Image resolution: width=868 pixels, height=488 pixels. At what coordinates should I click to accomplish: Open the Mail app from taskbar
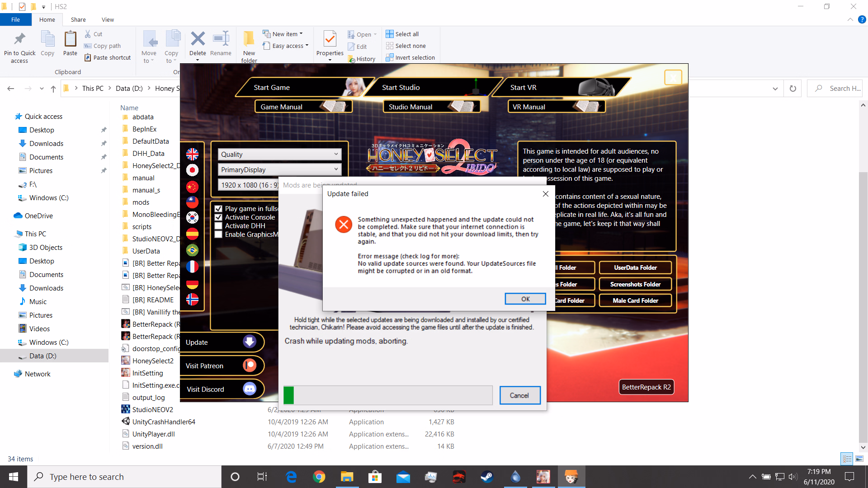403,477
